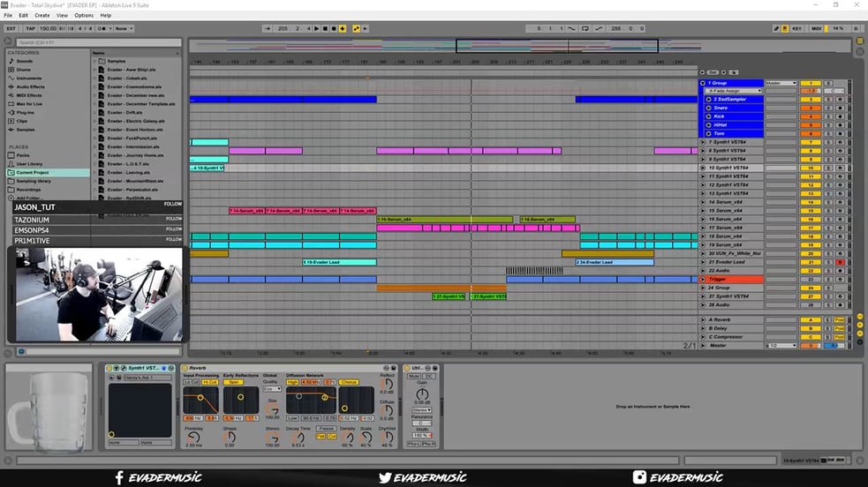The image size is (868, 487).
Task: Click the Tap tempo button
Action: [30, 28]
